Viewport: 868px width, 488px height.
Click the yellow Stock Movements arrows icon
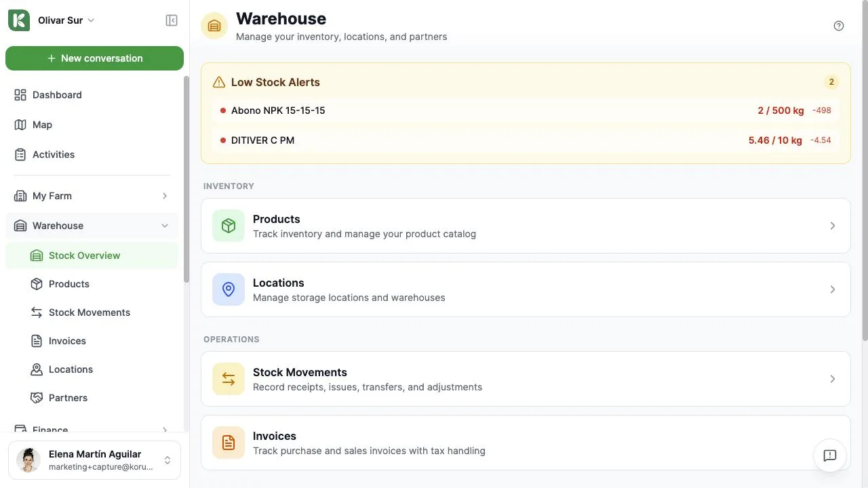[x=229, y=379]
